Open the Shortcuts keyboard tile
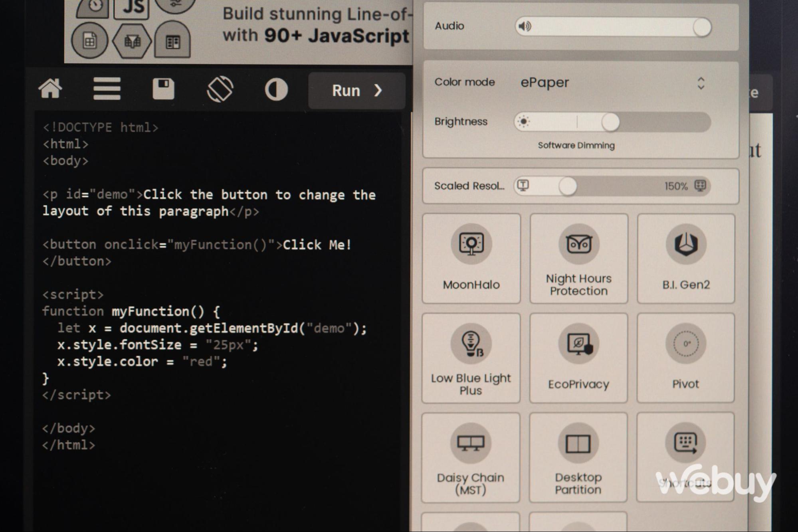This screenshot has width=798, height=532. click(685, 457)
